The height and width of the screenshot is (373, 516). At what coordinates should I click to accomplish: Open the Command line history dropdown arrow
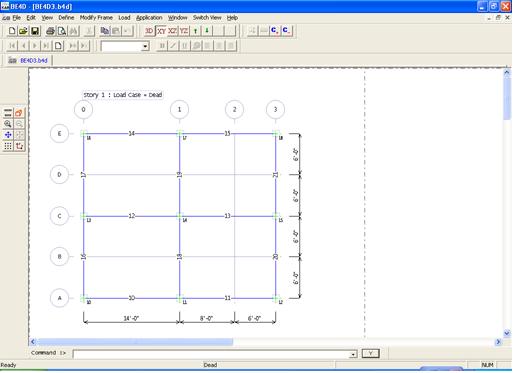353,354
